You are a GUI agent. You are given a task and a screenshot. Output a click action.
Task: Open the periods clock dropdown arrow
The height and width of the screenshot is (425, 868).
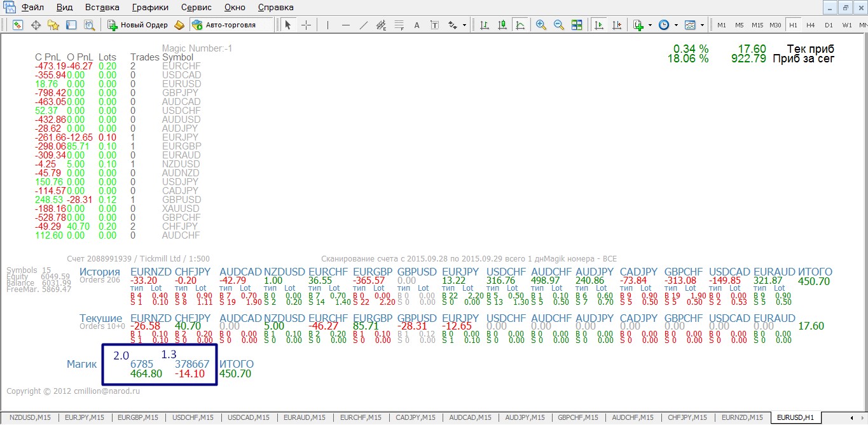(x=676, y=25)
